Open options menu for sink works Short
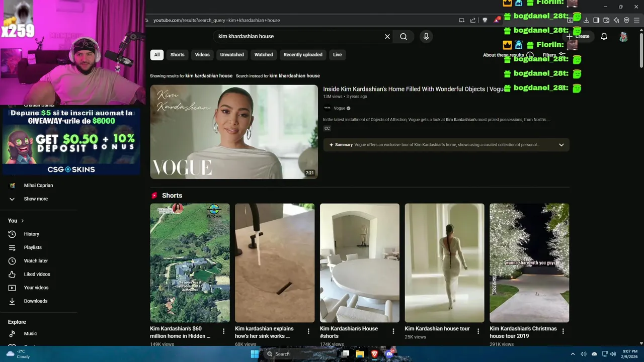644x362 pixels. [x=308, y=331]
